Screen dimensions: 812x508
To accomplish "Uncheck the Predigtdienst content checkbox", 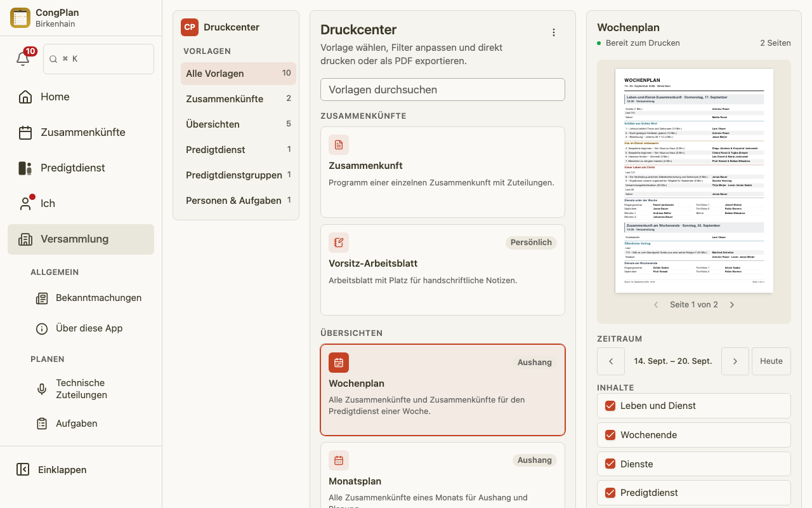I will coord(610,493).
